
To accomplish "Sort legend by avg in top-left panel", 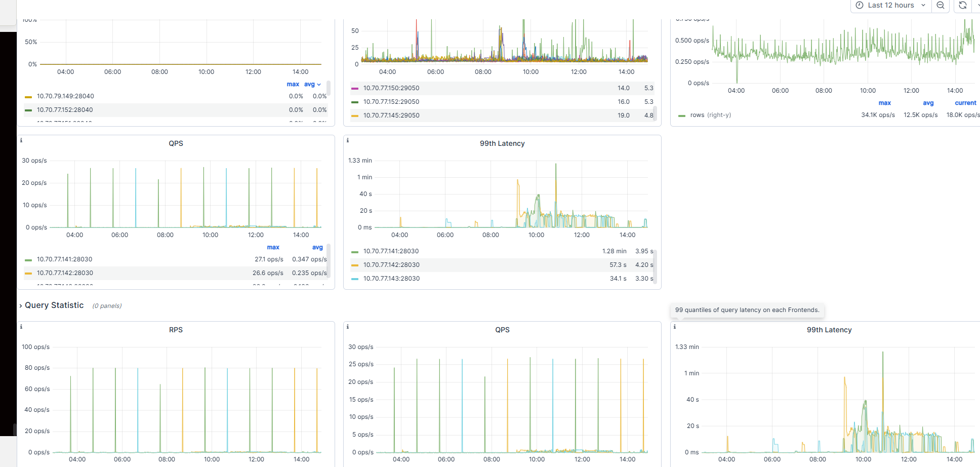I will pyautogui.click(x=312, y=85).
